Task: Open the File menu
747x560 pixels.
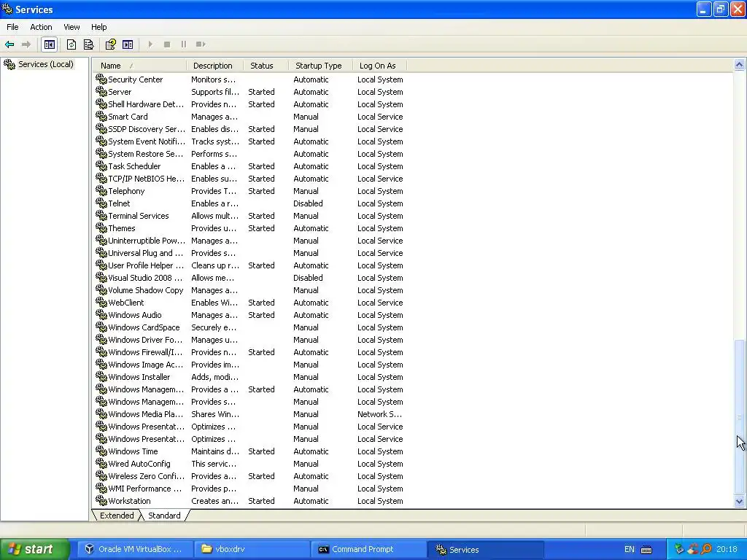Action: click(12, 27)
